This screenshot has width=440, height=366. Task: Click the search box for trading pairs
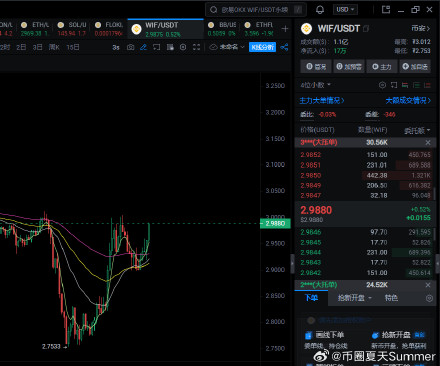(x=255, y=10)
